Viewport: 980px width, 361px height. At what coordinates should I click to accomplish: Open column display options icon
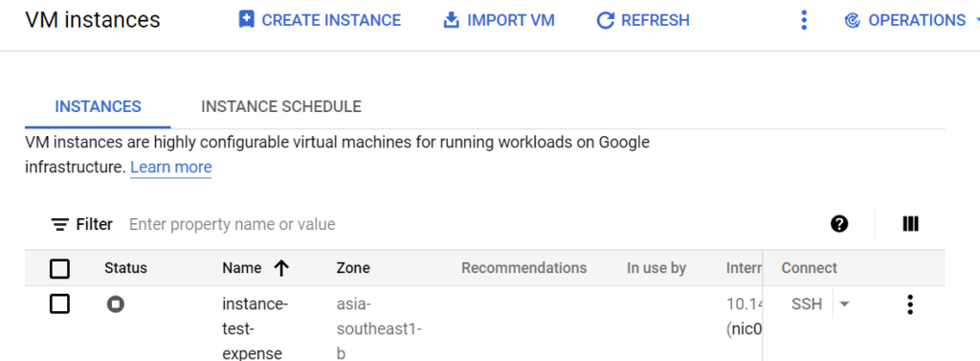click(911, 223)
